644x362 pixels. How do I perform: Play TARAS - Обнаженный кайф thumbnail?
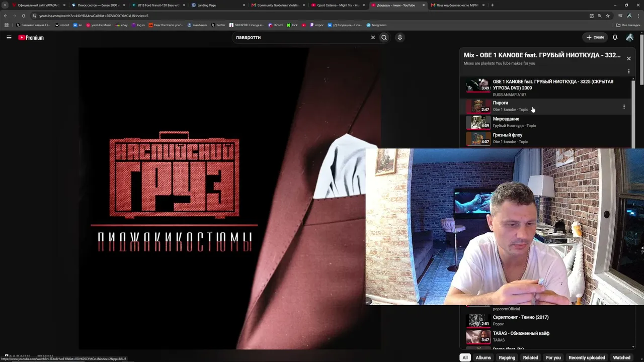(x=478, y=336)
